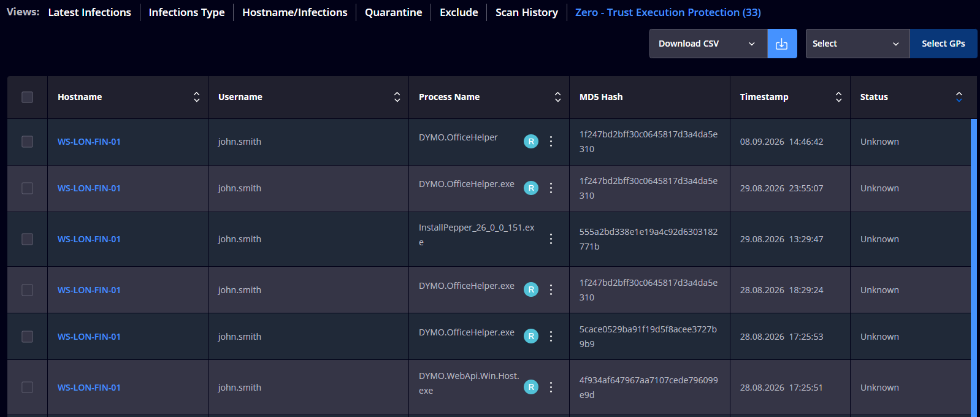Open kebab menu in the 17:25:53 row
Image resolution: width=980 pixels, height=417 pixels.
(551, 336)
